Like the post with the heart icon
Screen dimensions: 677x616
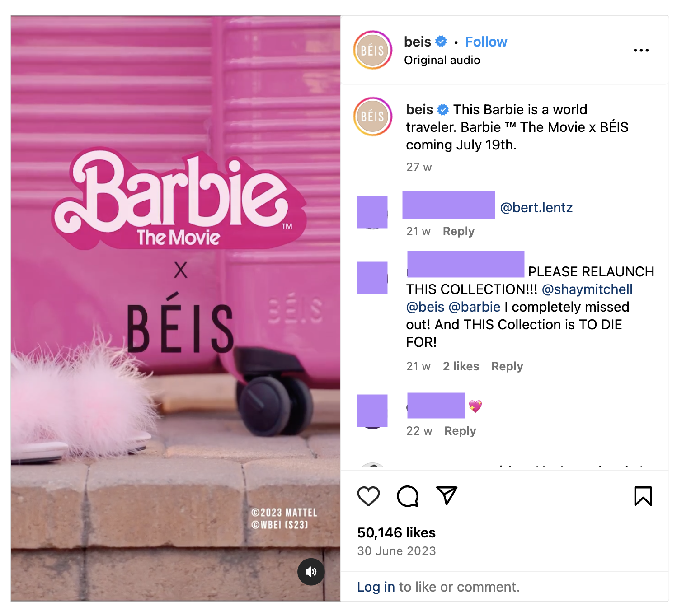coord(368,496)
